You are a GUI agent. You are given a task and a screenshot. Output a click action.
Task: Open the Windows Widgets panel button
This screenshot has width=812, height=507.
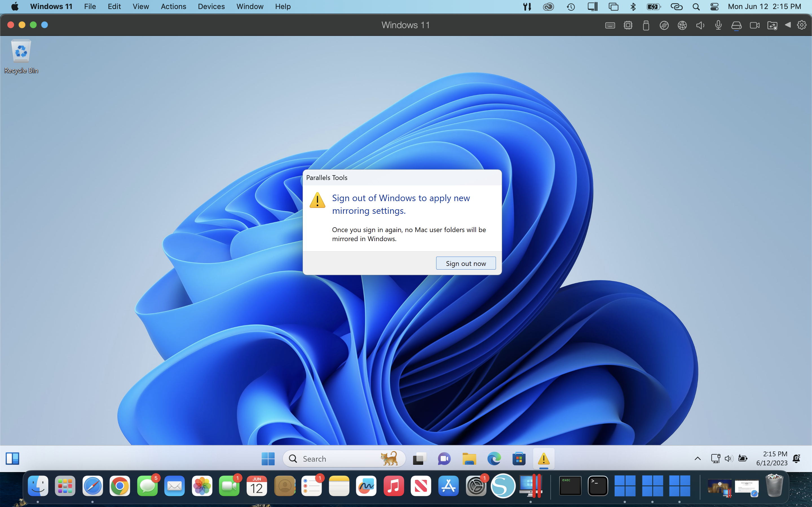(x=12, y=458)
